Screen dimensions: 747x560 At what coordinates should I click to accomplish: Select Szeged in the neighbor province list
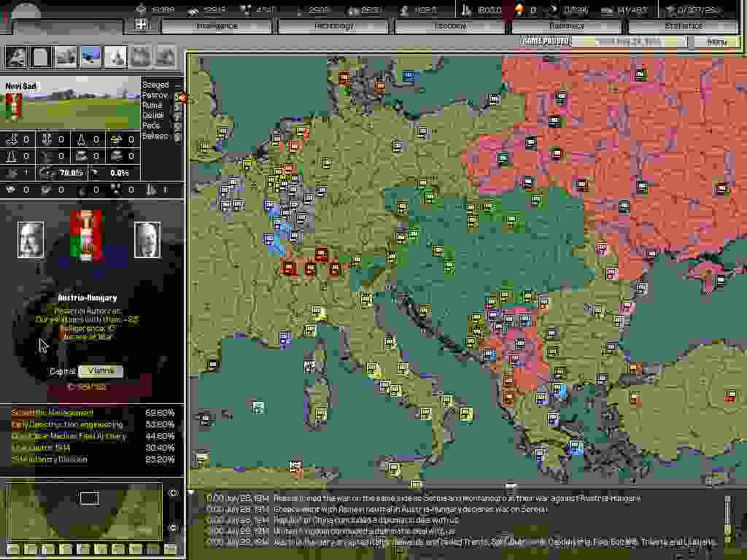click(155, 85)
